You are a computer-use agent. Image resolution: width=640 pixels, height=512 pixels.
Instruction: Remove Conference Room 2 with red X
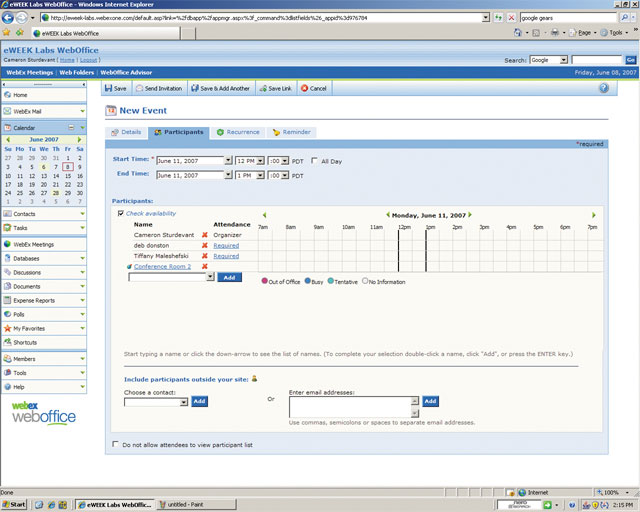tap(205, 266)
